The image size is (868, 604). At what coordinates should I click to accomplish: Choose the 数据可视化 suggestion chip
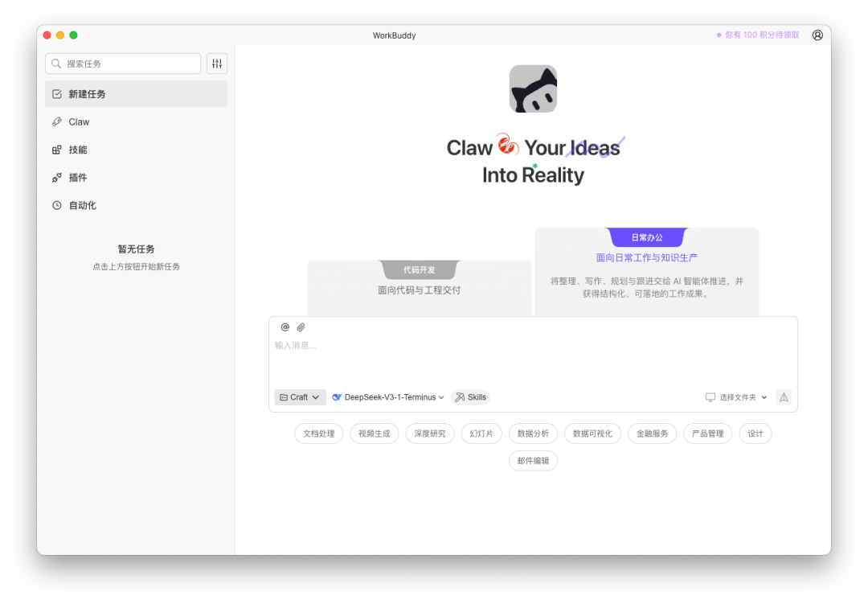pyautogui.click(x=593, y=433)
